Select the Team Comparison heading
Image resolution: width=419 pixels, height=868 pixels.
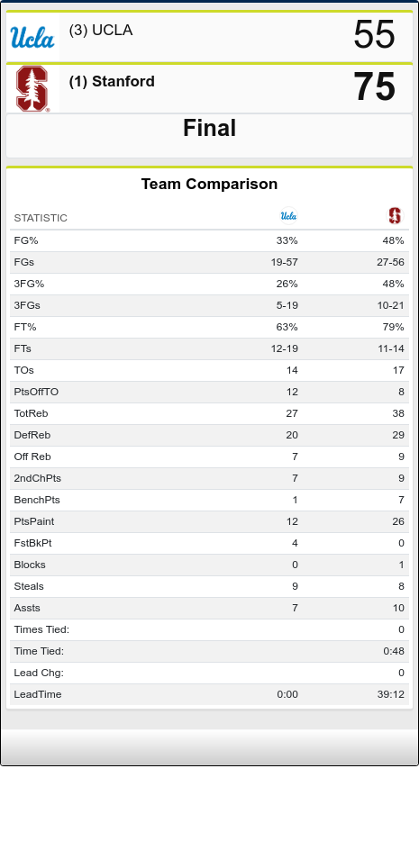click(209, 184)
